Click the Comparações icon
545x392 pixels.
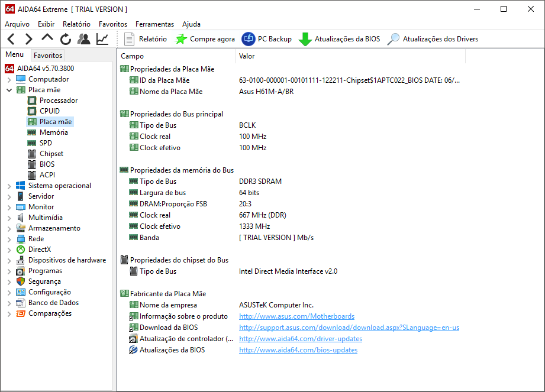coord(21,313)
